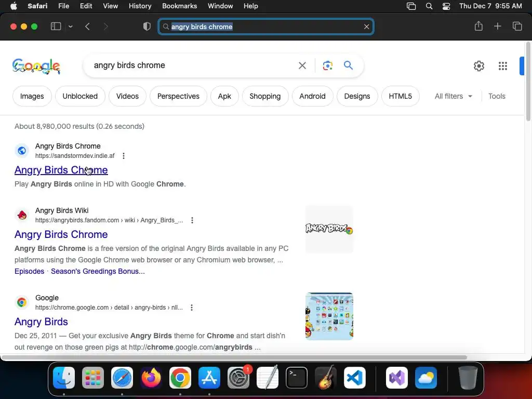Open Spotlight search in the menu bar

[429, 6]
